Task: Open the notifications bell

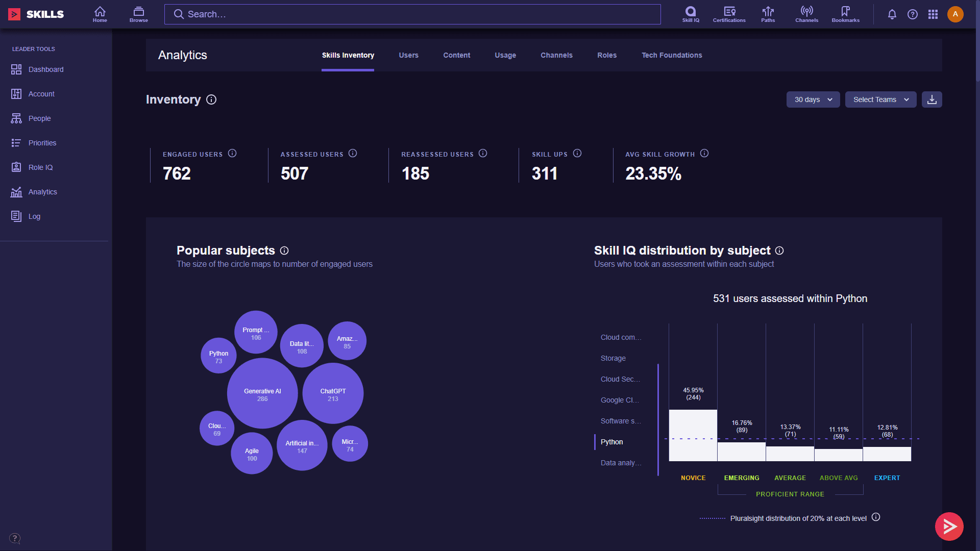Action: 892,14
